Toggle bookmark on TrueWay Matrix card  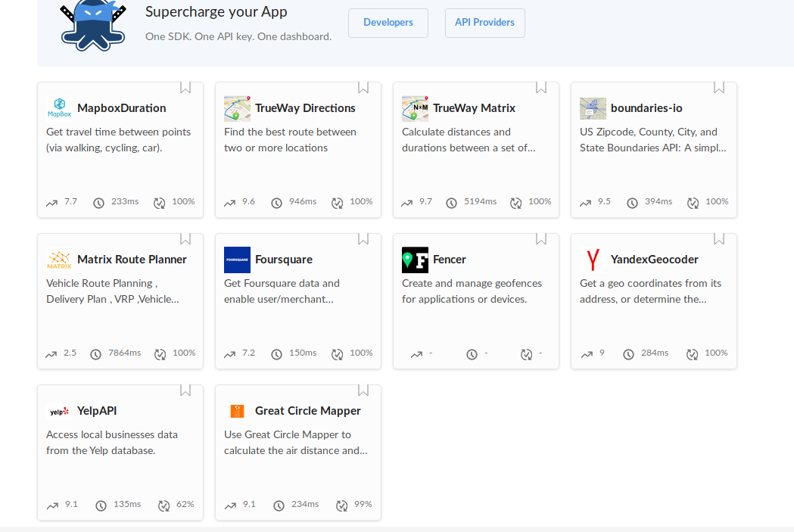[541, 88]
